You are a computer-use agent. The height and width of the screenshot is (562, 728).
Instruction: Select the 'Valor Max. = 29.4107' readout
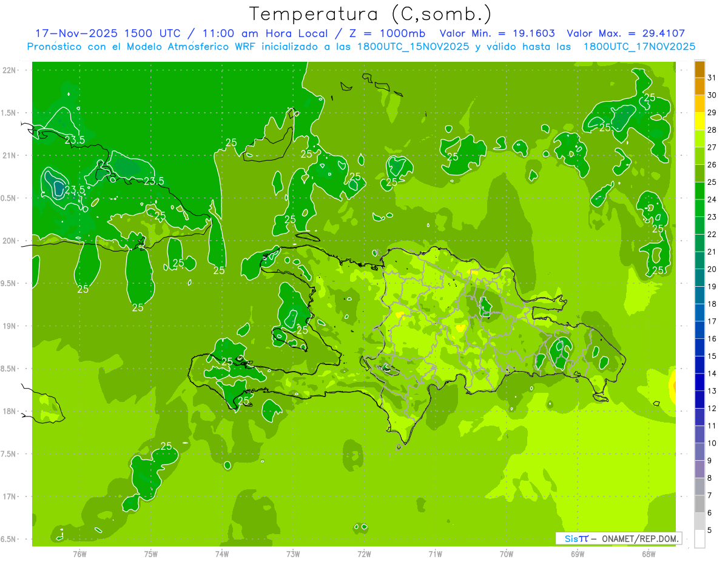click(x=625, y=33)
